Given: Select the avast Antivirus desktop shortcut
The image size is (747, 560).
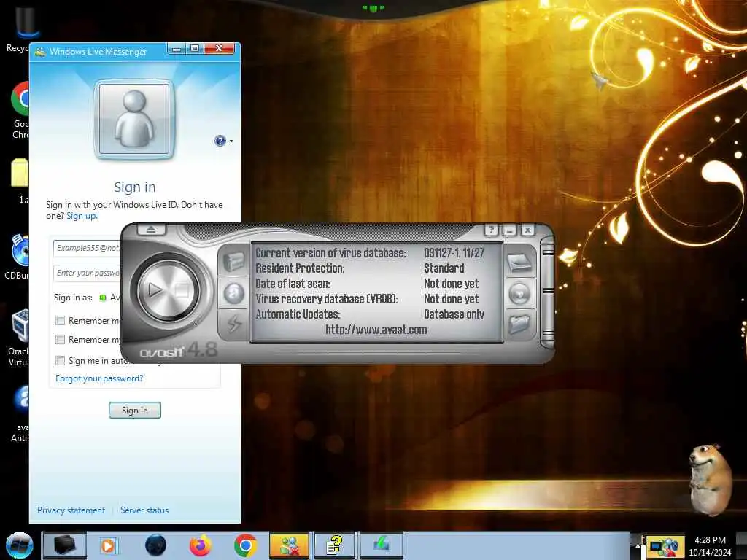Looking at the screenshot, I should (20, 414).
